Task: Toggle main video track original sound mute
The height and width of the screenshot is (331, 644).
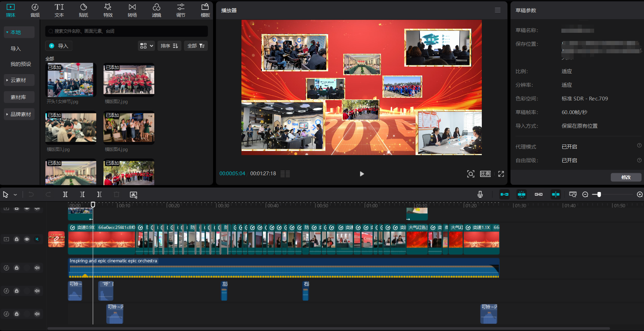Action: tap(37, 239)
